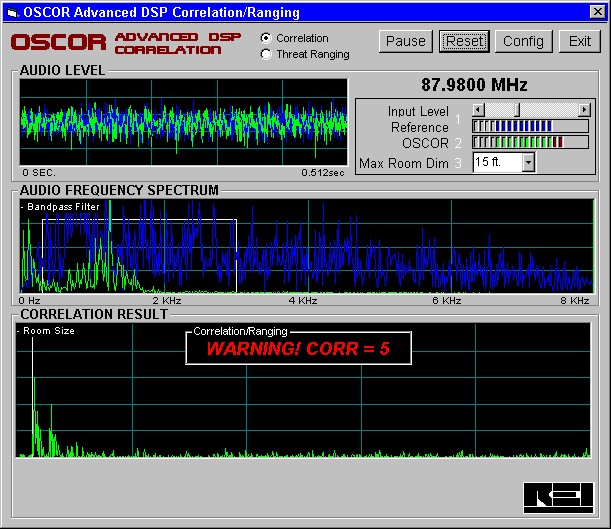Image resolution: width=611 pixels, height=529 pixels.
Task: Click the WARNING! CORR = 5 message
Action: click(298, 349)
